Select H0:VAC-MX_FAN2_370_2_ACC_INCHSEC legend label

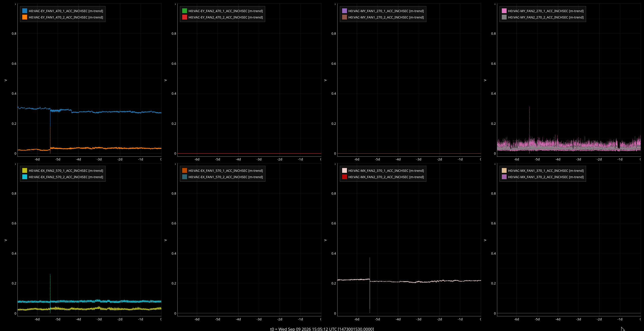pyautogui.click(x=386, y=177)
